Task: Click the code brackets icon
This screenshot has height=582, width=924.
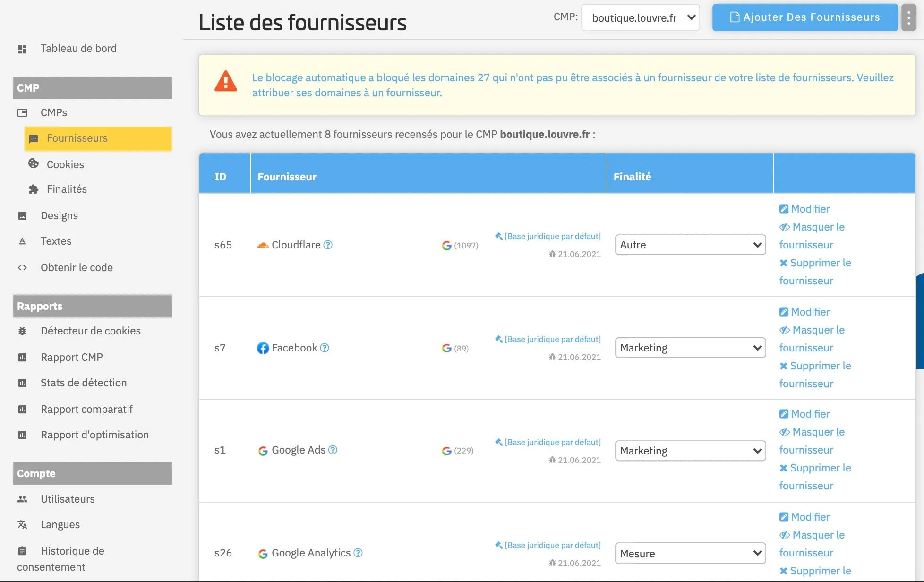Action: click(22, 268)
